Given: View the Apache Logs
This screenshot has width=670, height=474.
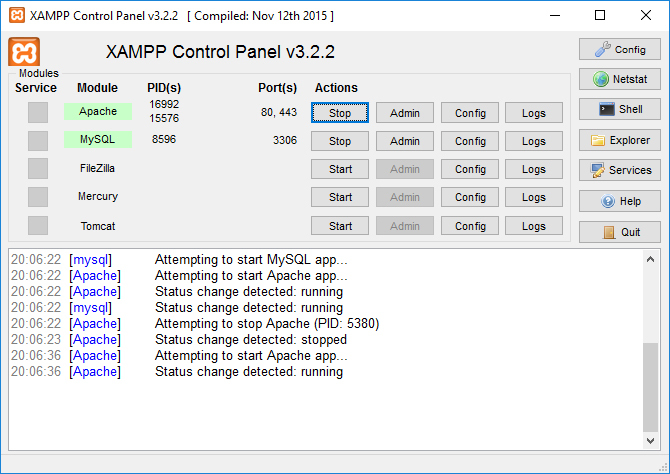Looking at the screenshot, I should [x=534, y=113].
